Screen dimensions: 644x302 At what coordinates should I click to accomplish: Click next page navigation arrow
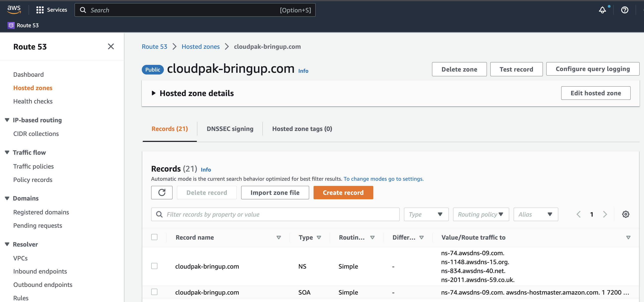(605, 214)
